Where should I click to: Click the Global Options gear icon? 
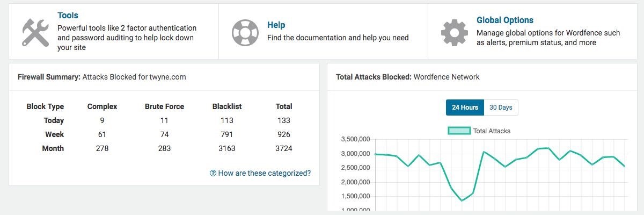455,32
